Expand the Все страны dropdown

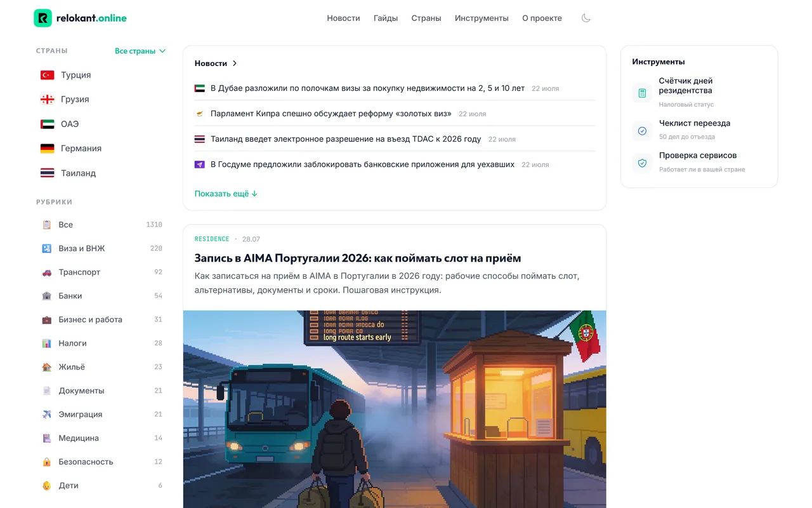pos(140,51)
